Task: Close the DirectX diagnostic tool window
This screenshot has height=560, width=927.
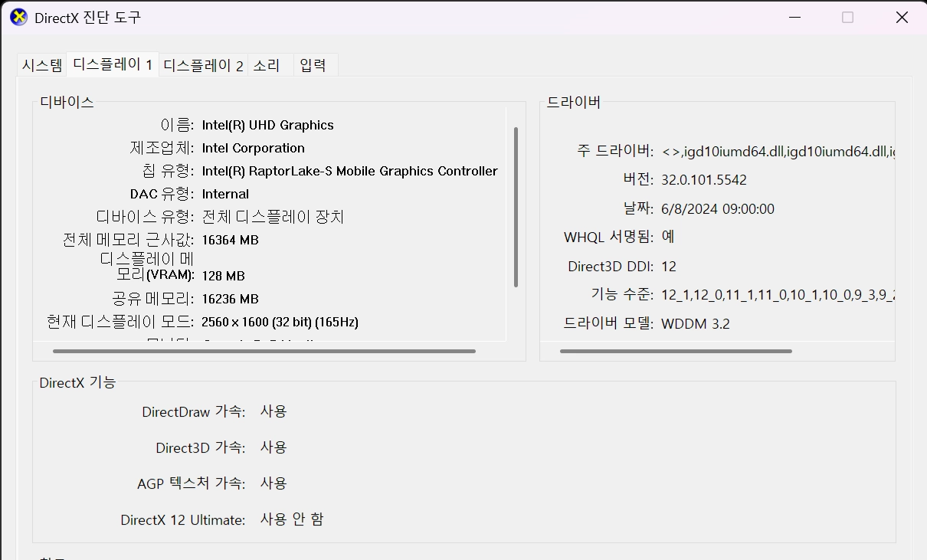Action: 902,17
